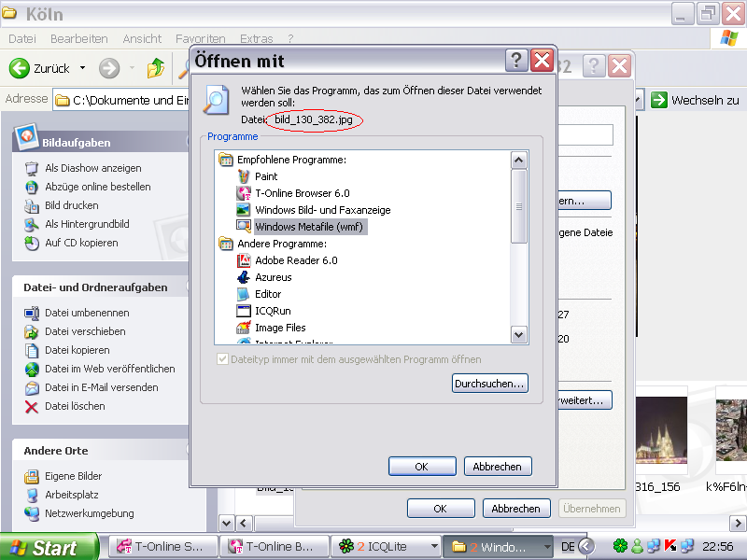Open the Windo... taskbar group

click(x=498, y=547)
